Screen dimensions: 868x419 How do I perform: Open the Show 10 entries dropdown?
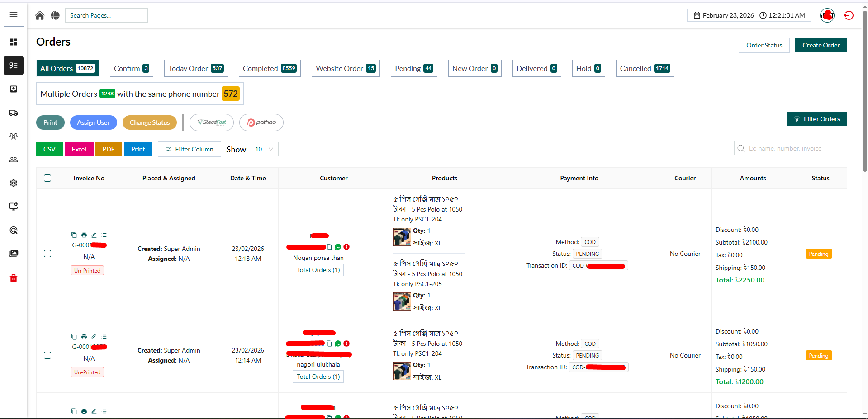(264, 149)
